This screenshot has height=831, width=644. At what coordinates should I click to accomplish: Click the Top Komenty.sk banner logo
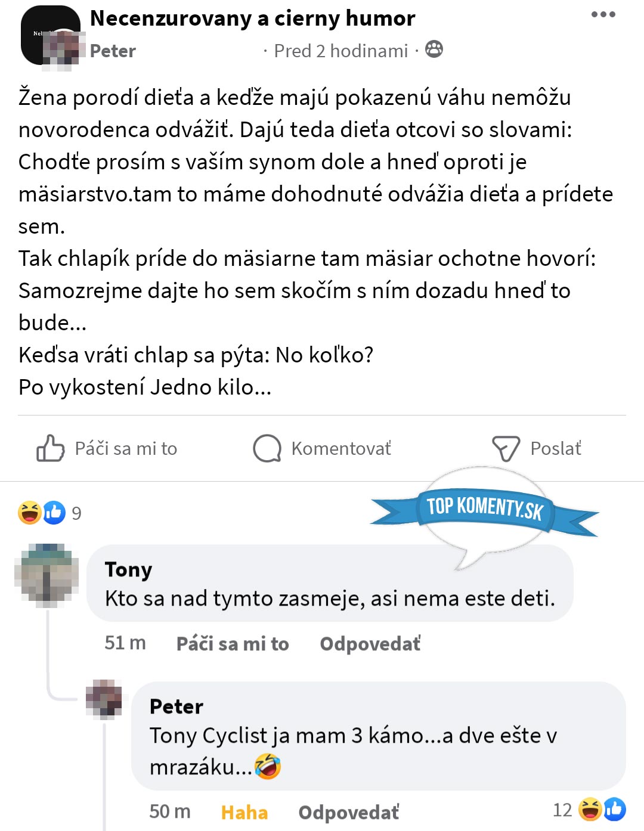pyautogui.click(x=484, y=508)
